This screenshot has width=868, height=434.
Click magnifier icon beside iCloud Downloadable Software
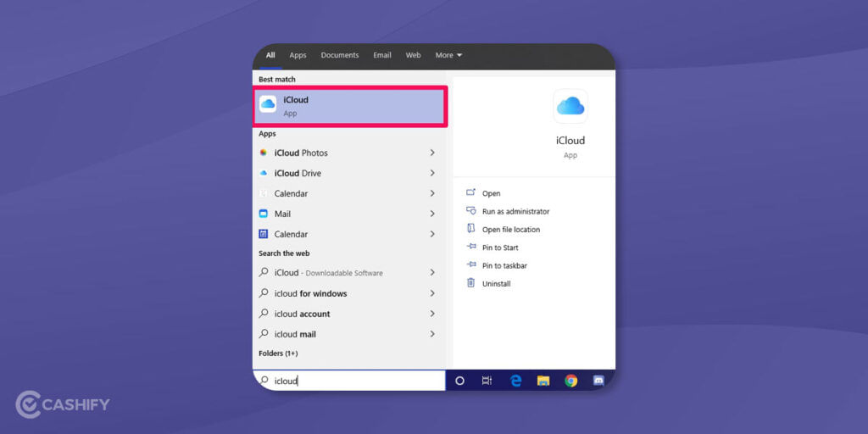coord(264,272)
